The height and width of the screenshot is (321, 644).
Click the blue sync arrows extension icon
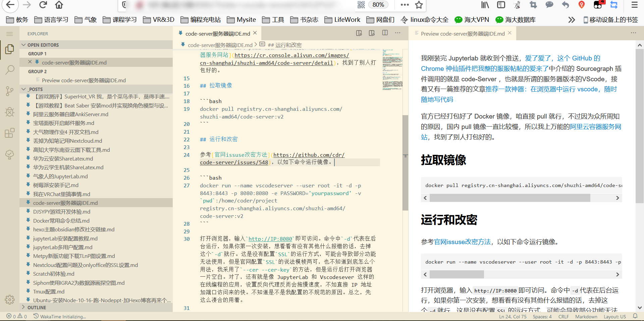click(614, 5)
